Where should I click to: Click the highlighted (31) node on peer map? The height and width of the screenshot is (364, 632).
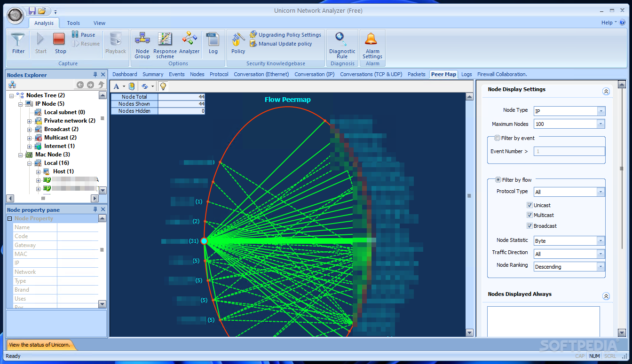tap(204, 241)
